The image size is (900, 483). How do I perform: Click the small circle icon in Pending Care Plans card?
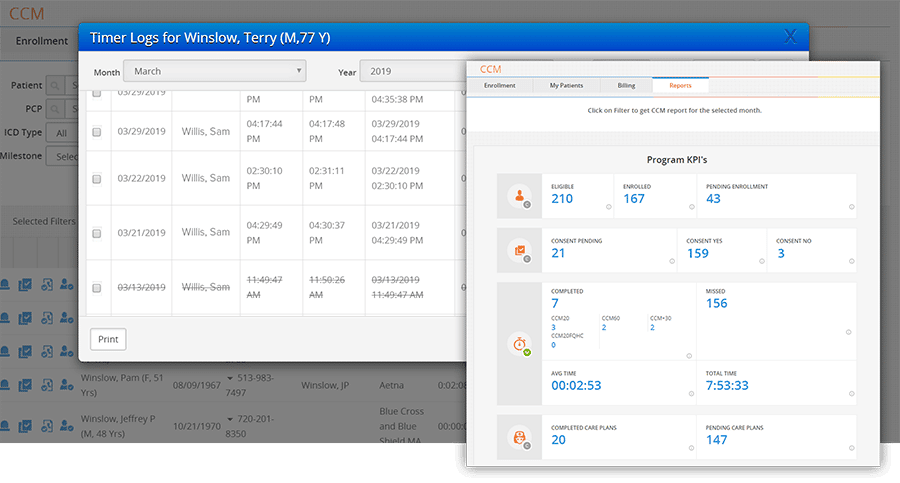point(852,448)
